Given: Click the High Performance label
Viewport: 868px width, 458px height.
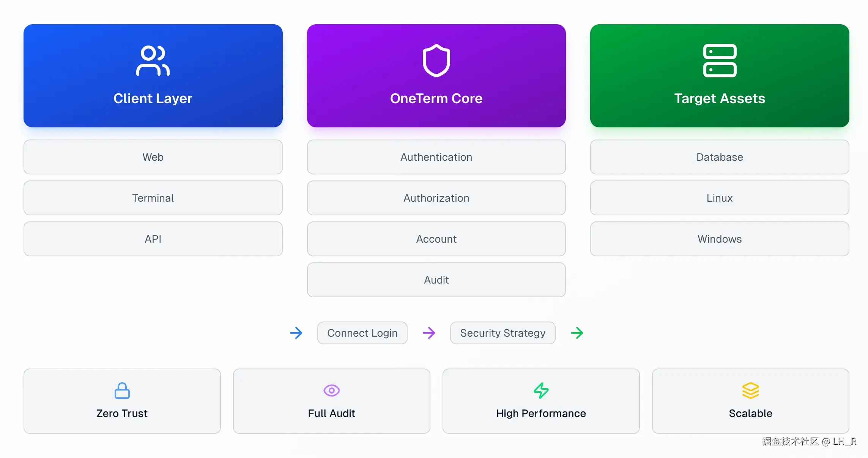Looking at the screenshot, I should click(541, 413).
